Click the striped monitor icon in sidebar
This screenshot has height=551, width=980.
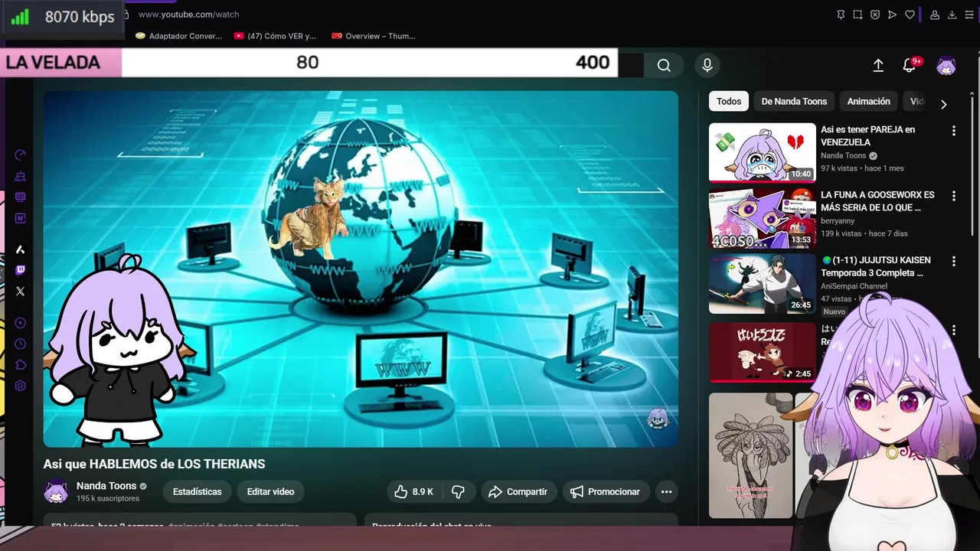click(21, 197)
